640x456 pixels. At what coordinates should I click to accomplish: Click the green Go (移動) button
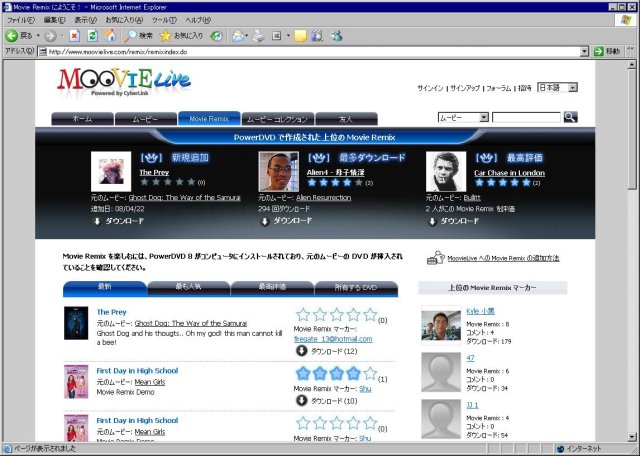tap(607, 51)
